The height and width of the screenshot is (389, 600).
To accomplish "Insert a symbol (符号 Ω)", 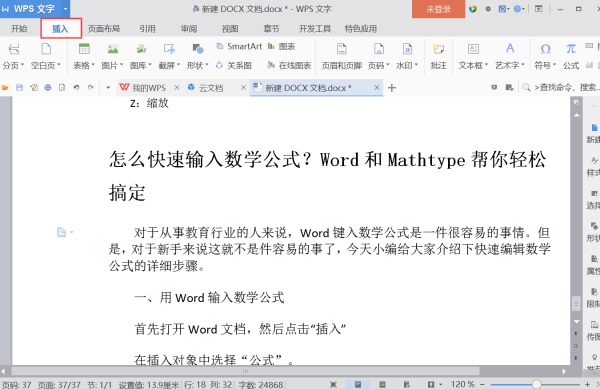I will pos(545,56).
